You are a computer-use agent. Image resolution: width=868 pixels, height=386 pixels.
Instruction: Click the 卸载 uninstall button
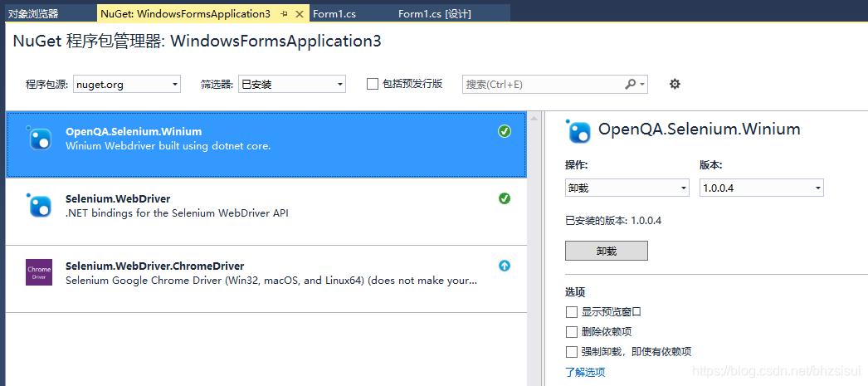tap(606, 251)
